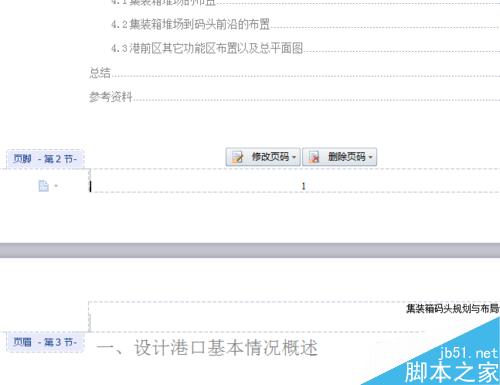Click the 修改页码 button
This screenshot has height=385, width=500.
(263, 157)
